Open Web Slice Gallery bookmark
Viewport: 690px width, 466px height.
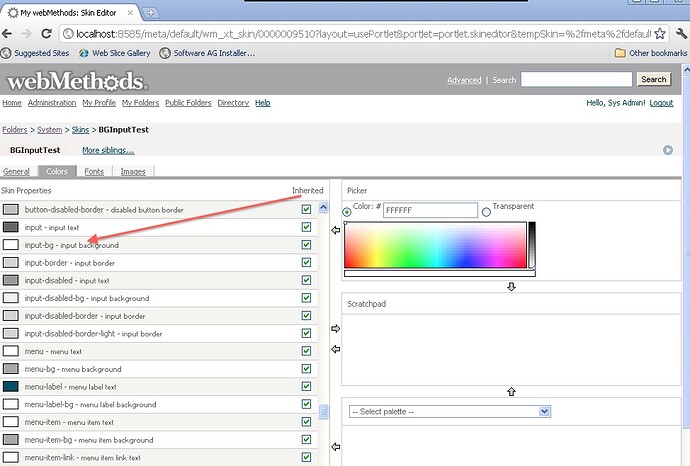pyautogui.click(x=115, y=53)
